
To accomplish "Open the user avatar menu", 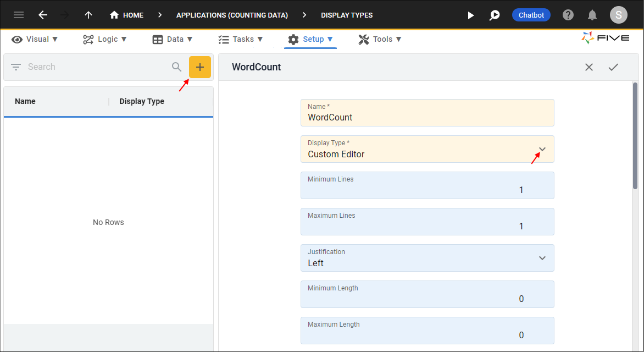I will (618, 15).
